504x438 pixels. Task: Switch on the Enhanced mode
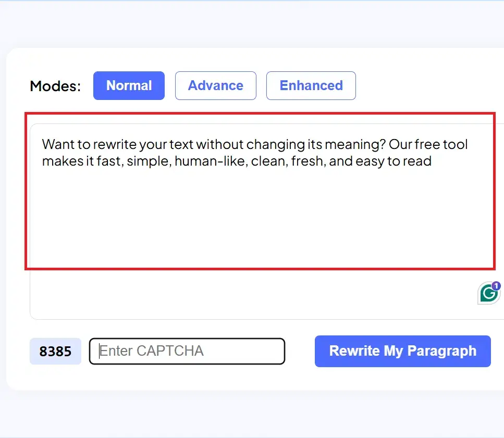coord(311,85)
